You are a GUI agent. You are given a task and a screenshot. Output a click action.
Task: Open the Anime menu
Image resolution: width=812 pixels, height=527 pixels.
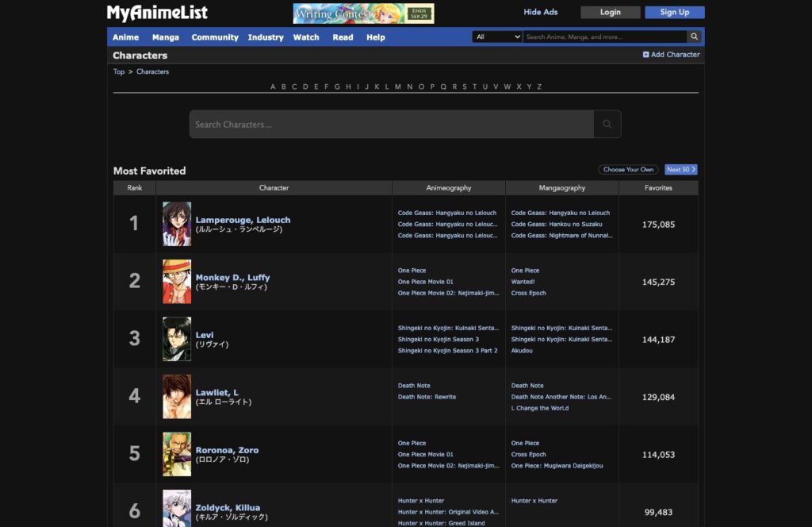125,37
